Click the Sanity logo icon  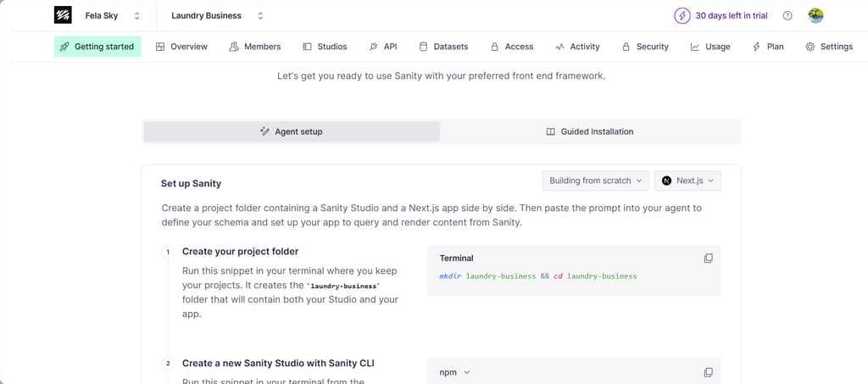click(63, 15)
